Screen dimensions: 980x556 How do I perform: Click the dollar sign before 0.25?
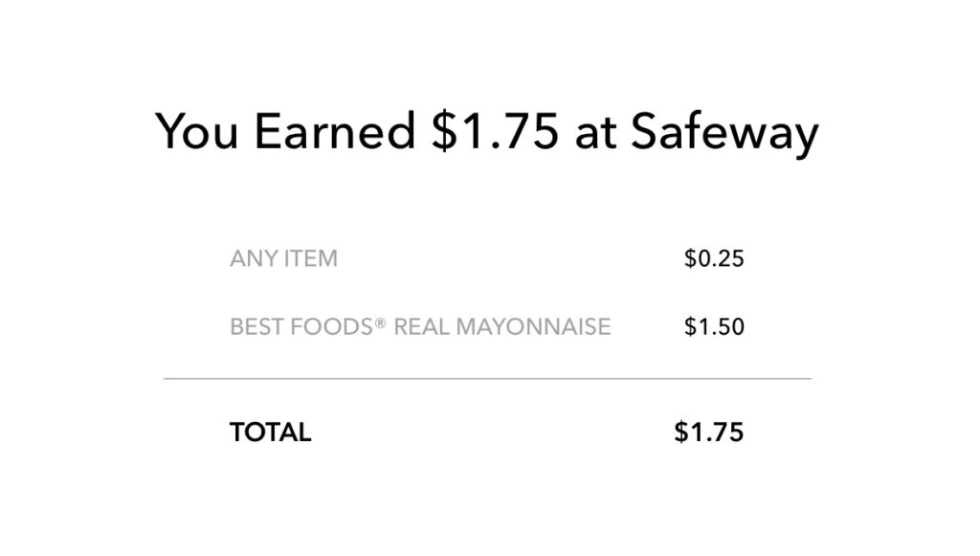click(x=690, y=258)
